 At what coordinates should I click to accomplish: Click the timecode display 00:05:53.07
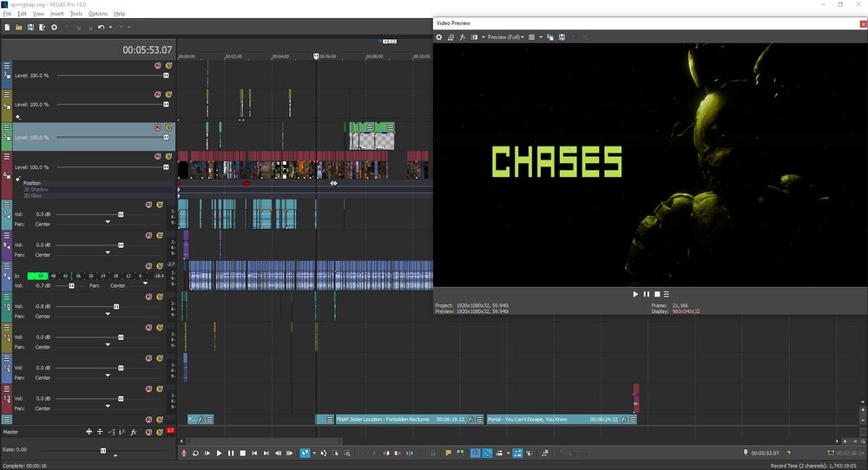[x=148, y=49]
